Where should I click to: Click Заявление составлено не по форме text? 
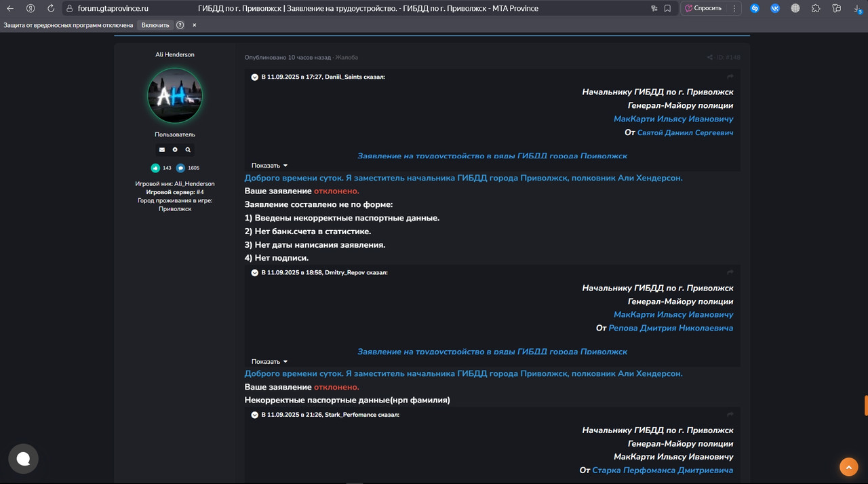click(x=319, y=204)
